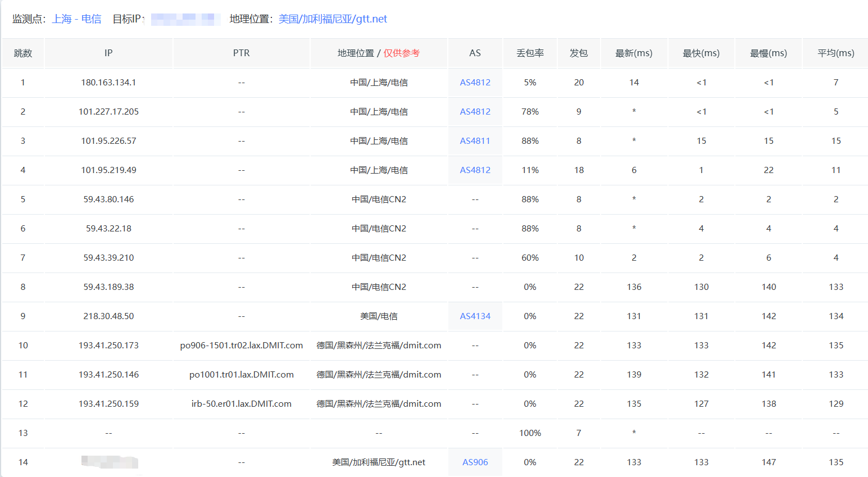Screen dimensions: 868x477
Task: Click PTR po906-1501.tr02.lax.DMIT.com
Action: click(x=241, y=346)
